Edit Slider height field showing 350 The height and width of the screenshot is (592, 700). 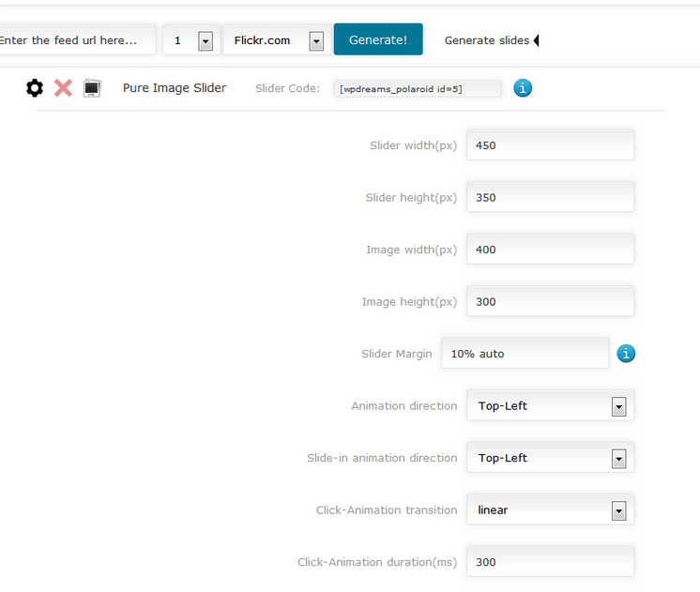pos(550,197)
